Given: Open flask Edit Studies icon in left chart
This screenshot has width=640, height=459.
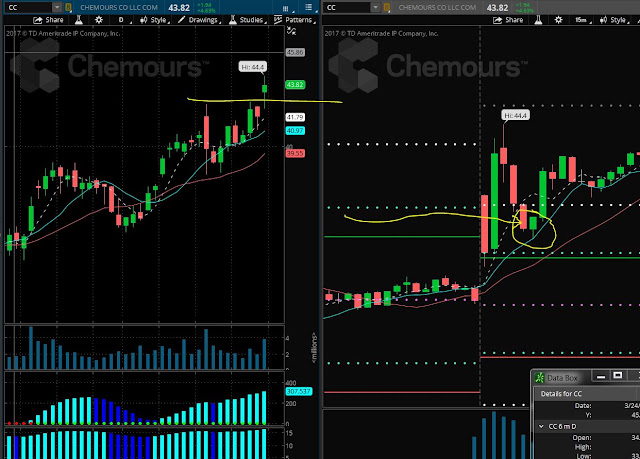Looking at the screenshot, I should tap(78, 20).
